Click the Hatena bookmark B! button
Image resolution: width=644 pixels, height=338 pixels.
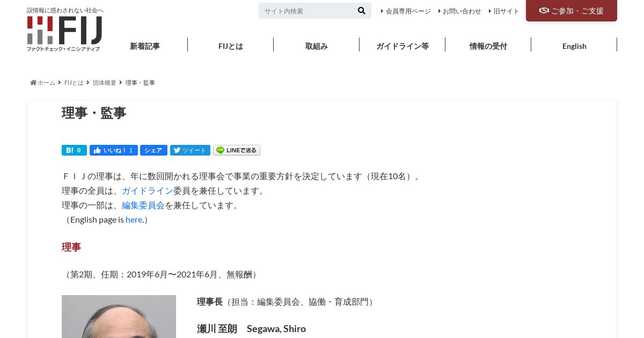(74, 150)
